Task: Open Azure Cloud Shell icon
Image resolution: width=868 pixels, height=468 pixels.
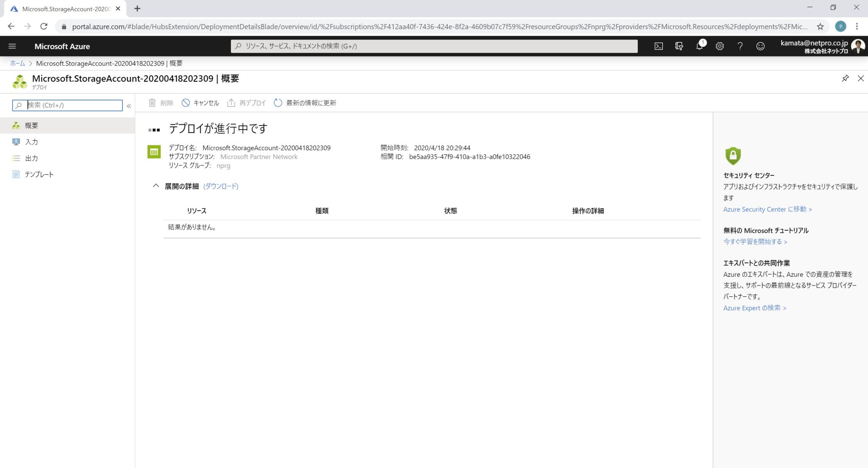Action: tap(659, 46)
